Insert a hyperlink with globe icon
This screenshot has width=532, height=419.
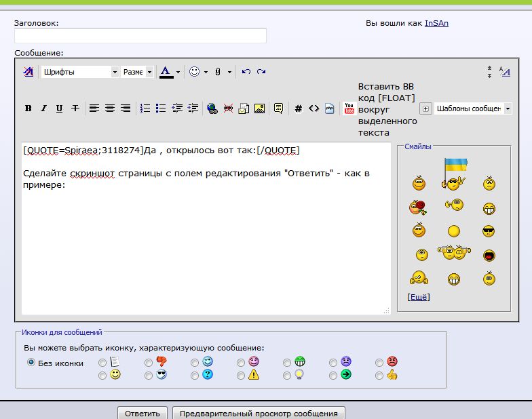click(x=212, y=108)
